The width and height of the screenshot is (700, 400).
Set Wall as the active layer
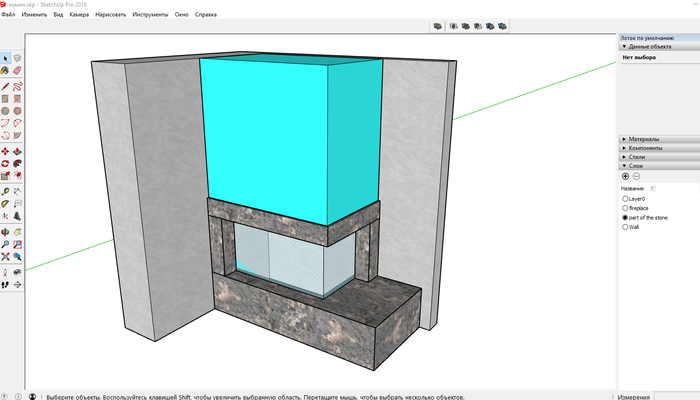[625, 226]
